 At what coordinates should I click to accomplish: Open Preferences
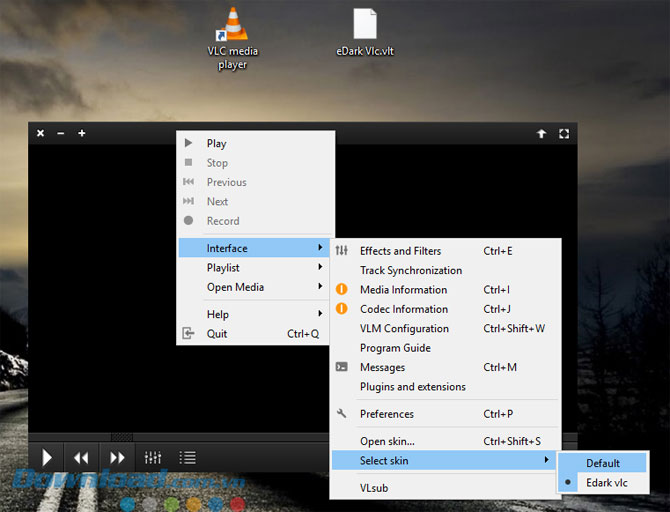(x=445, y=414)
